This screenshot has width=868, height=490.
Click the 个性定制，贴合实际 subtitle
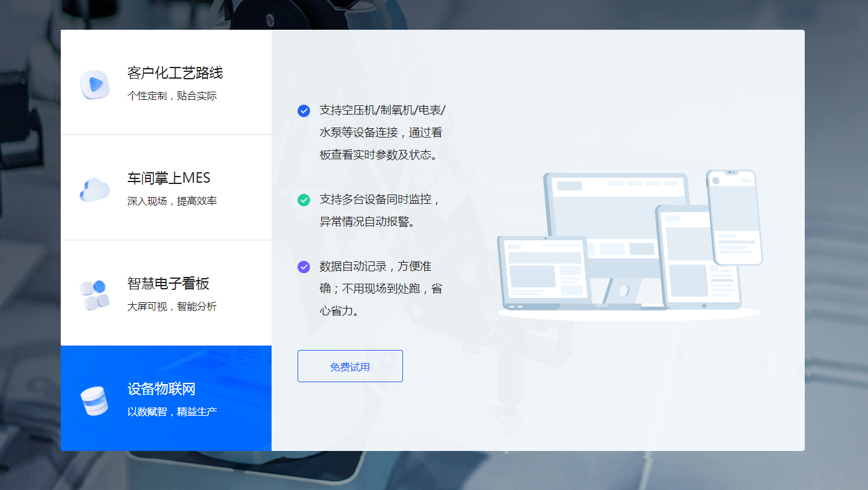(172, 96)
